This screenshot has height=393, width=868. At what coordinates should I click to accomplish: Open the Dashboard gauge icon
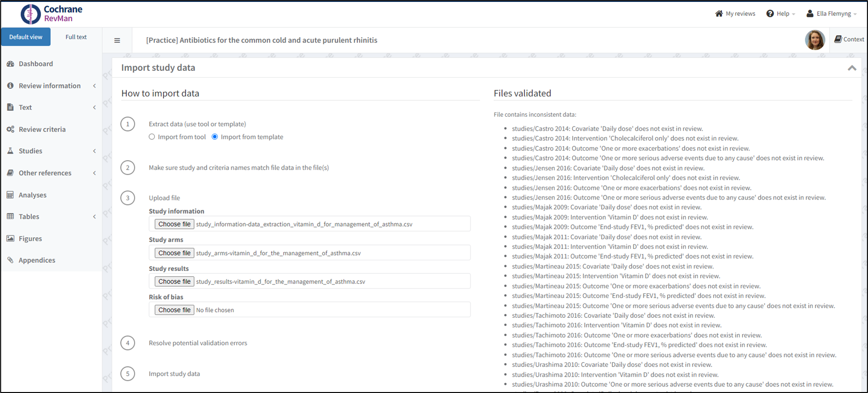click(10, 64)
